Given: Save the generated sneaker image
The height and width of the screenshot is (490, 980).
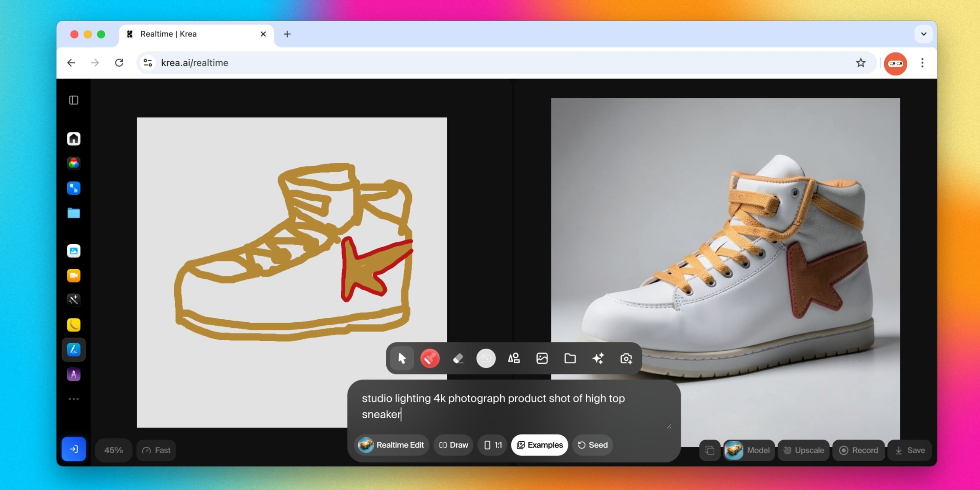Looking at the screenshot, I should point(910,450).
